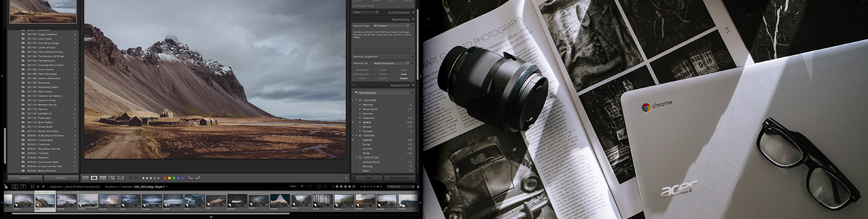Open toolbar content dropdown arrow
The image size is (868, 219).
coord(345,178)
